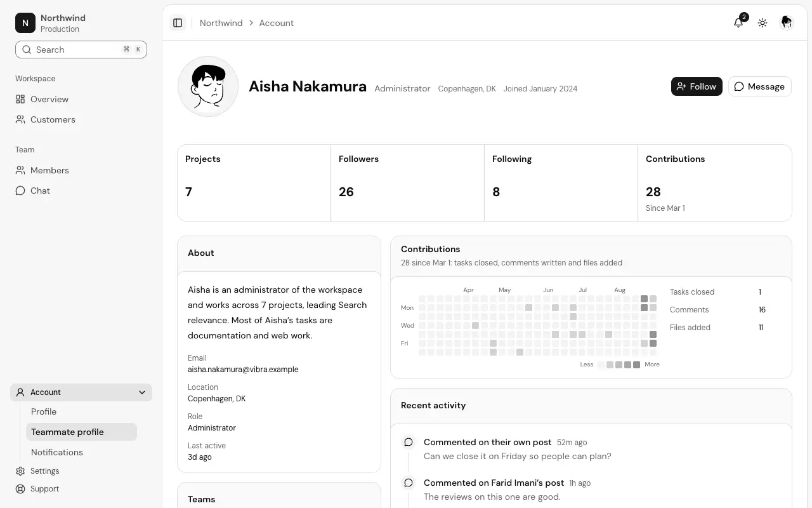Click the Support lifebuoy icon

click(20, 489)
